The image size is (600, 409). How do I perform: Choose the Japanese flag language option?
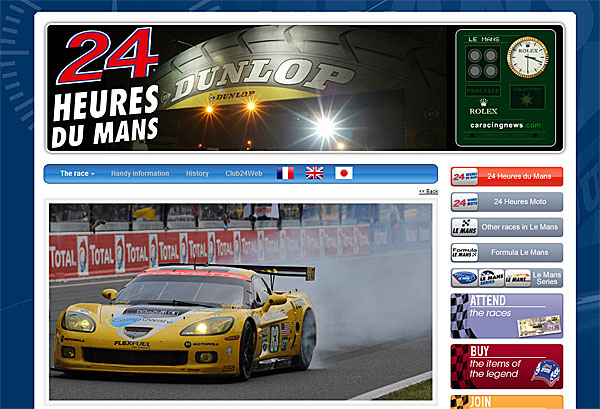pyautogui.click(x=344, y=173)
